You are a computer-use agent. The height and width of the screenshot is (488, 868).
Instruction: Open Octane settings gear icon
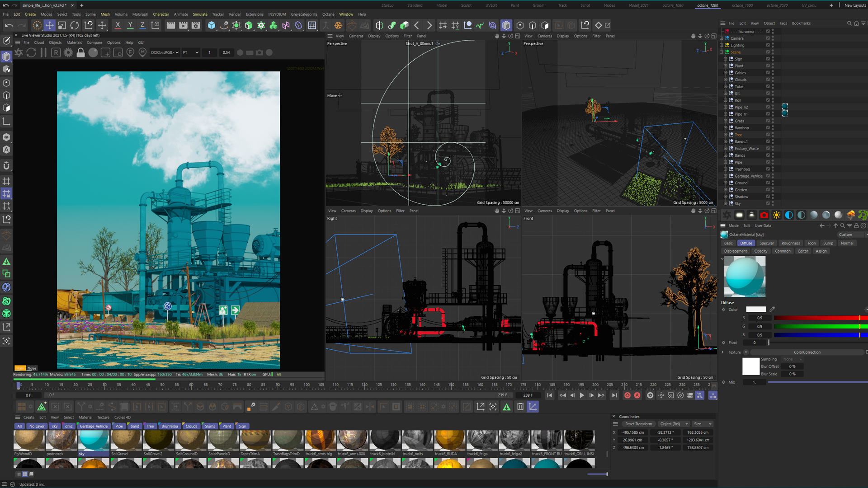pos(68,52)
